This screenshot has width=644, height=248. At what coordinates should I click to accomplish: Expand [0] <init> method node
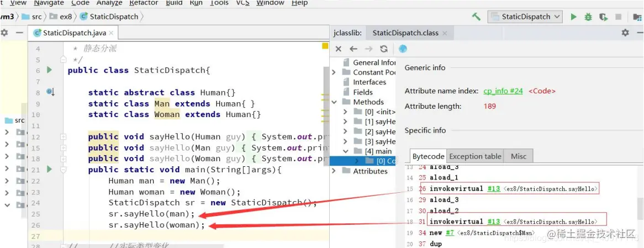coord(345,112)
